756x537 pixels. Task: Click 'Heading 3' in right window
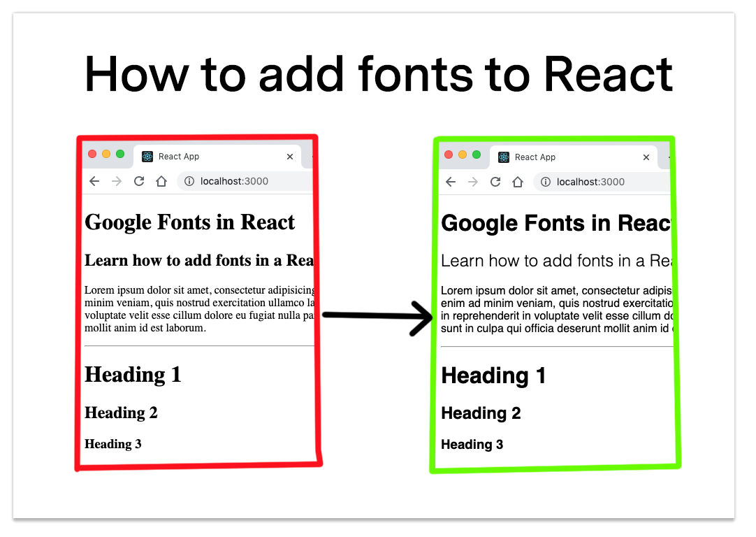pos(472,445)
